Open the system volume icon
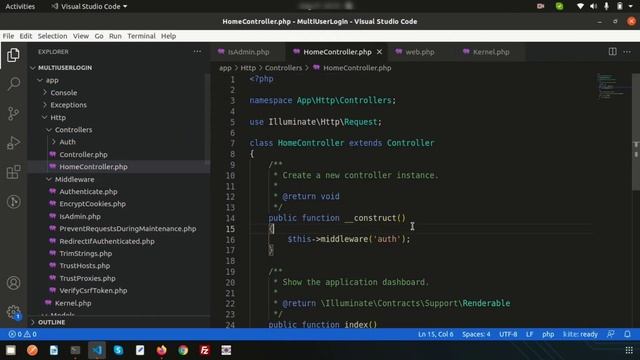Image resolution: width=640 pixels, height=360 pixels. [x=593, y=6]
